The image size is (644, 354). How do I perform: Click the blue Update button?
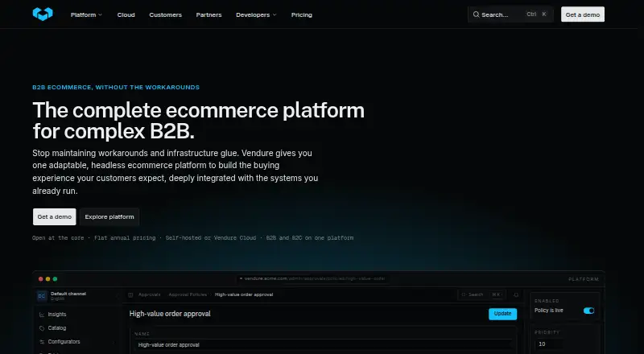(502, 314)
